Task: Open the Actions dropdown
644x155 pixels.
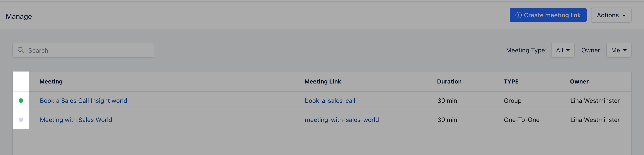Action: pyautogui.click(x=611, y=15)
